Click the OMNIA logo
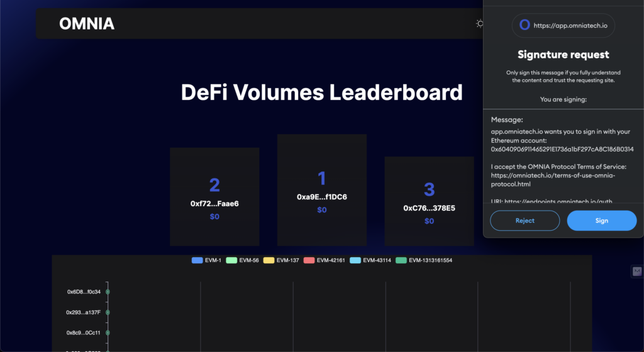 pos(87,24)
